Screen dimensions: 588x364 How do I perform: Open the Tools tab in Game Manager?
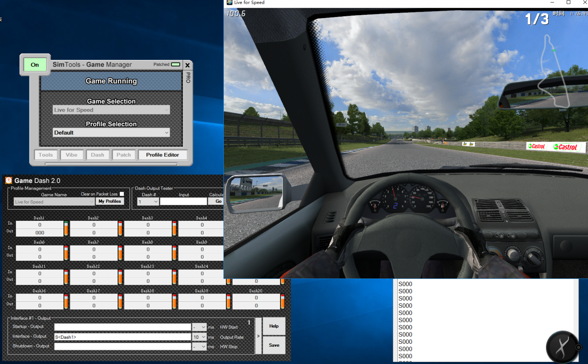(46, 155)
